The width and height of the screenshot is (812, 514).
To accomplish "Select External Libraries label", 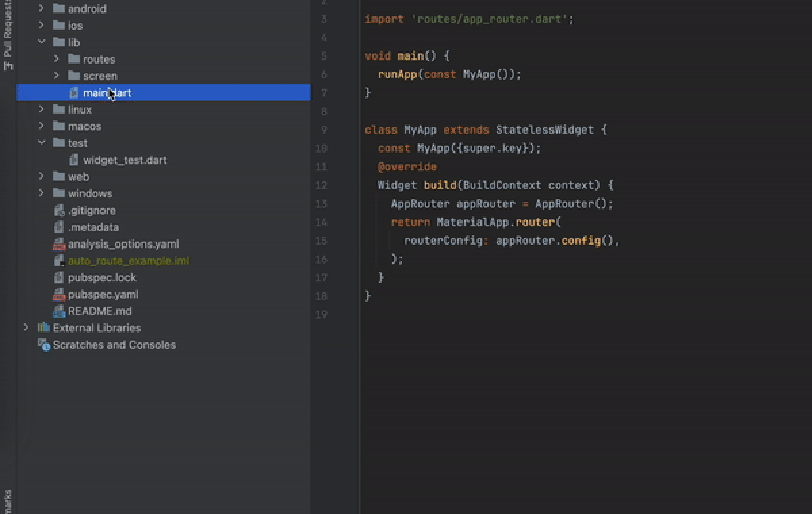I will [97, 328].
